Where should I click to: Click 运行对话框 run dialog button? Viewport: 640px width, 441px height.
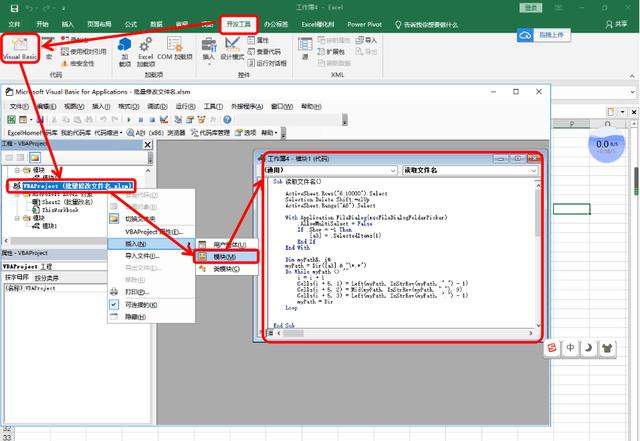[x=267, y=63]
